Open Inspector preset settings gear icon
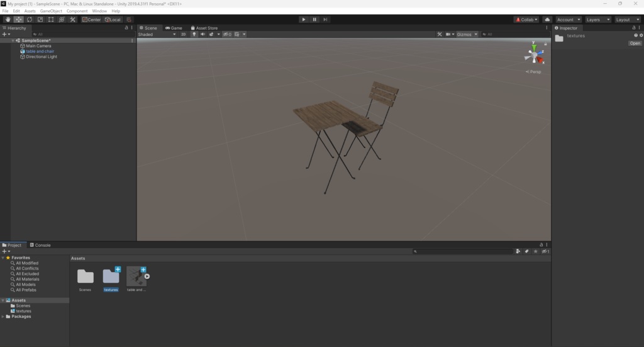Screen dimensions: 644x347 click(x=641, y=35)
